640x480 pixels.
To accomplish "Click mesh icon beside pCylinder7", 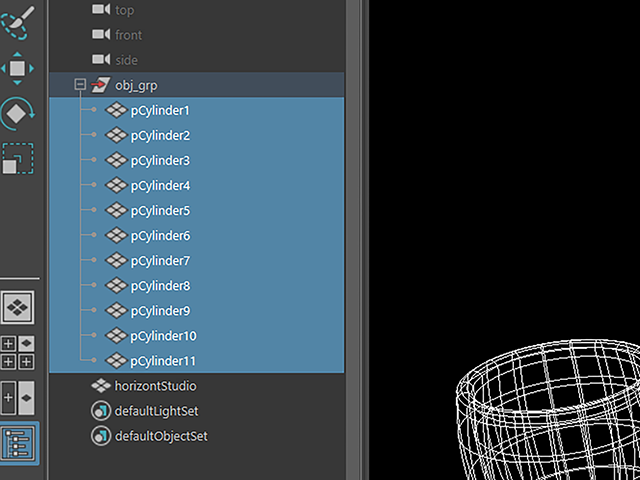I will pos(116,260).
